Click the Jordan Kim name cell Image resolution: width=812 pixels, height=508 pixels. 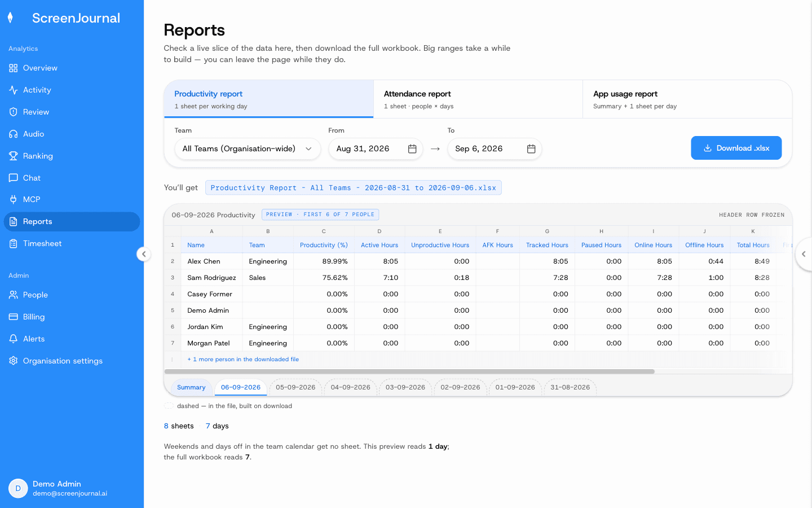[212, 327]
